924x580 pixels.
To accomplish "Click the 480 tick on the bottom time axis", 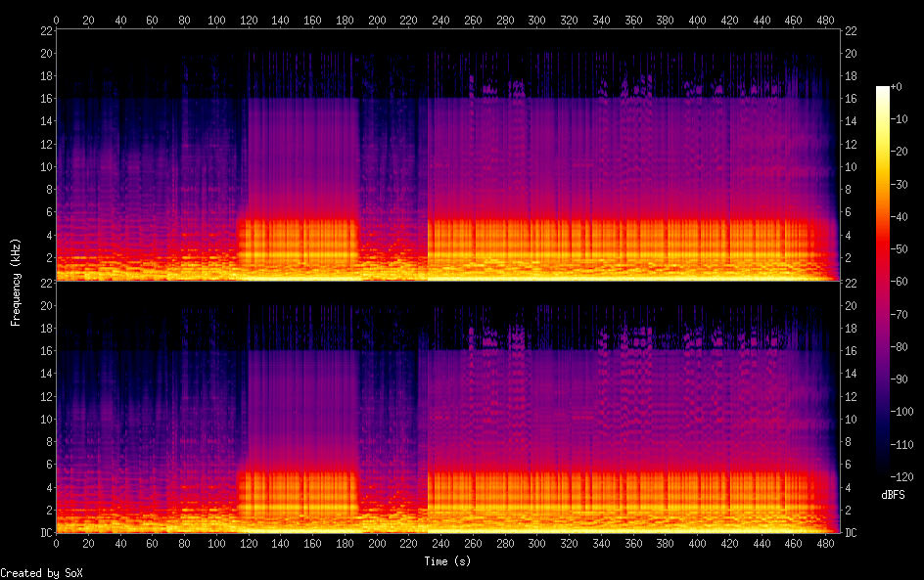I will [825, 544].
